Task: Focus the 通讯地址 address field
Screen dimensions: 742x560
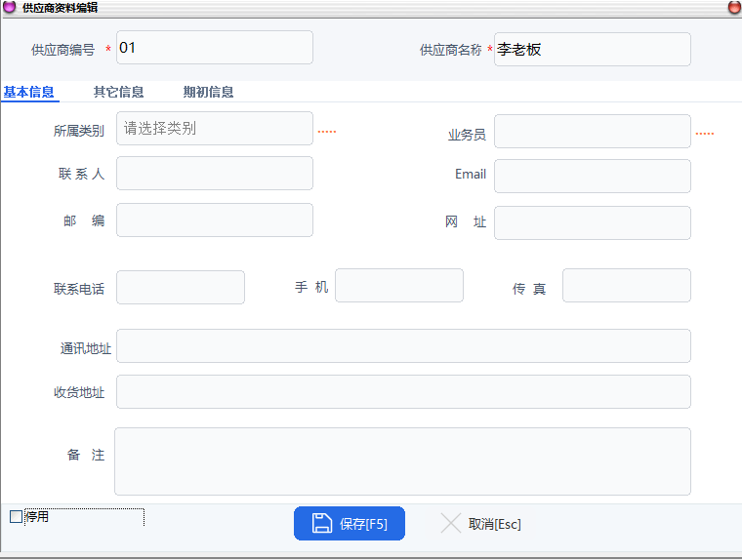Action: point(403,346)
